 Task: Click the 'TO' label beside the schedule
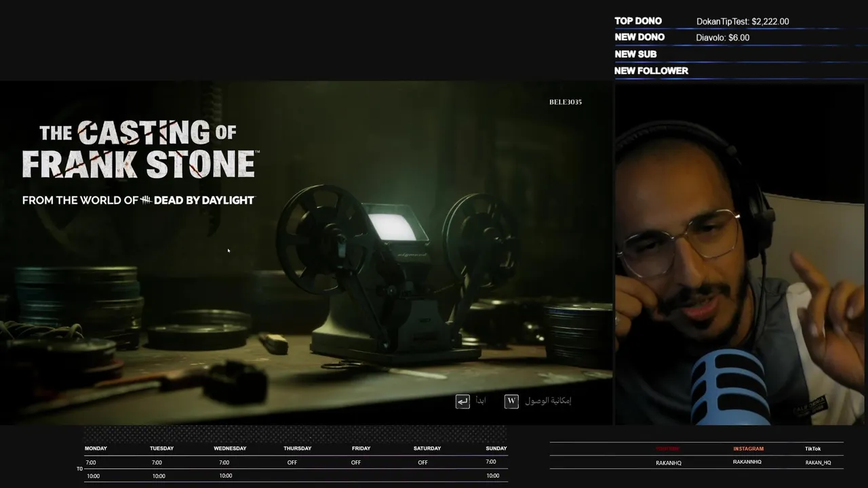tap(79, 468)
